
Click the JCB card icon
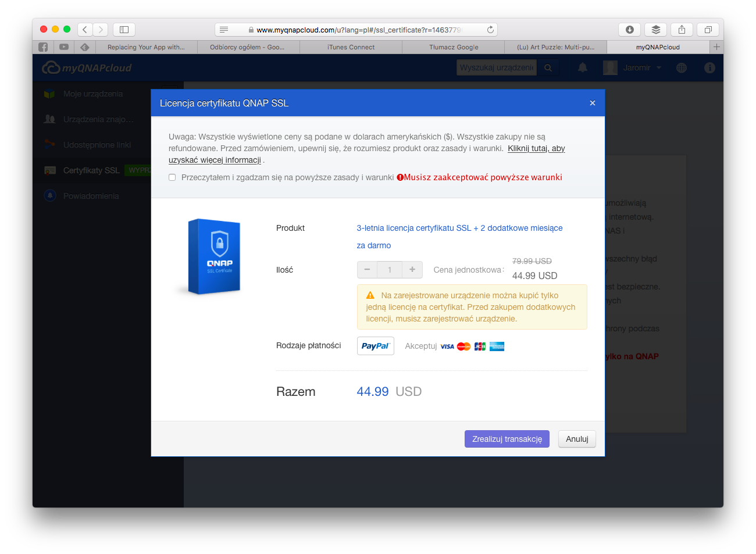coord(480,346)
